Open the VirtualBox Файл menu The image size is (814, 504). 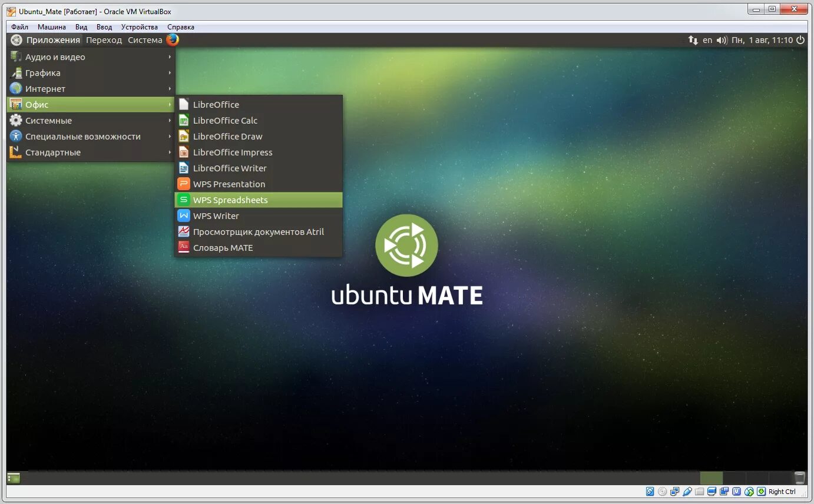point(19,27)
